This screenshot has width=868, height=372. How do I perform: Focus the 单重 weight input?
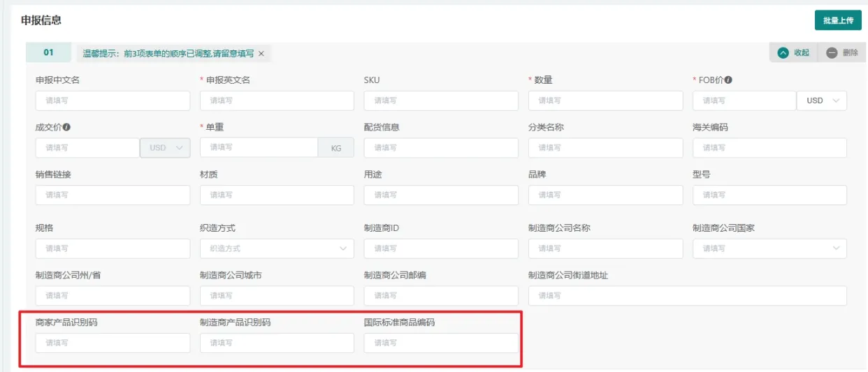pos(259,148)
